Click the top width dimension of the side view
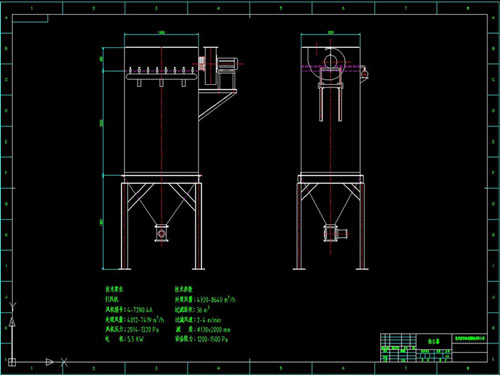The width and height of the screenshot is (500, 375). (331, 33)
